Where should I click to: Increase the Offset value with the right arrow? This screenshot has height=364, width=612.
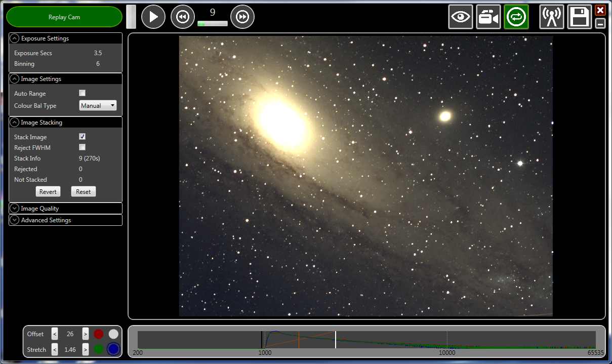pos(85,334)
